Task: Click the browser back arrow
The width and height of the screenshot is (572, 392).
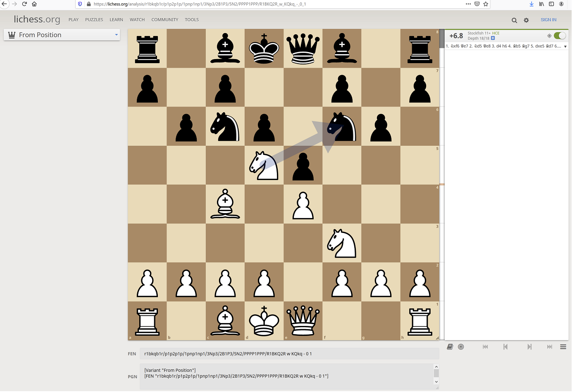Action: (5, 4)
